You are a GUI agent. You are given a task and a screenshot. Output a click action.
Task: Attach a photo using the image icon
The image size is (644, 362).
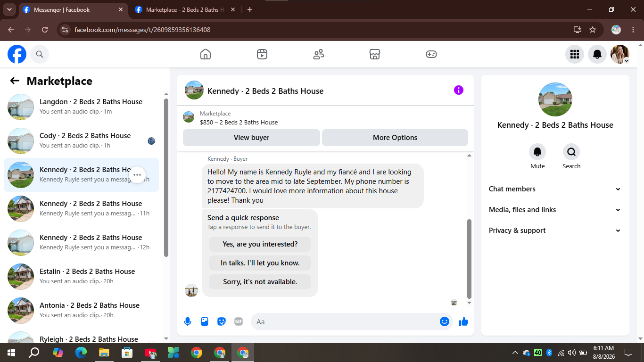(205, 321)
